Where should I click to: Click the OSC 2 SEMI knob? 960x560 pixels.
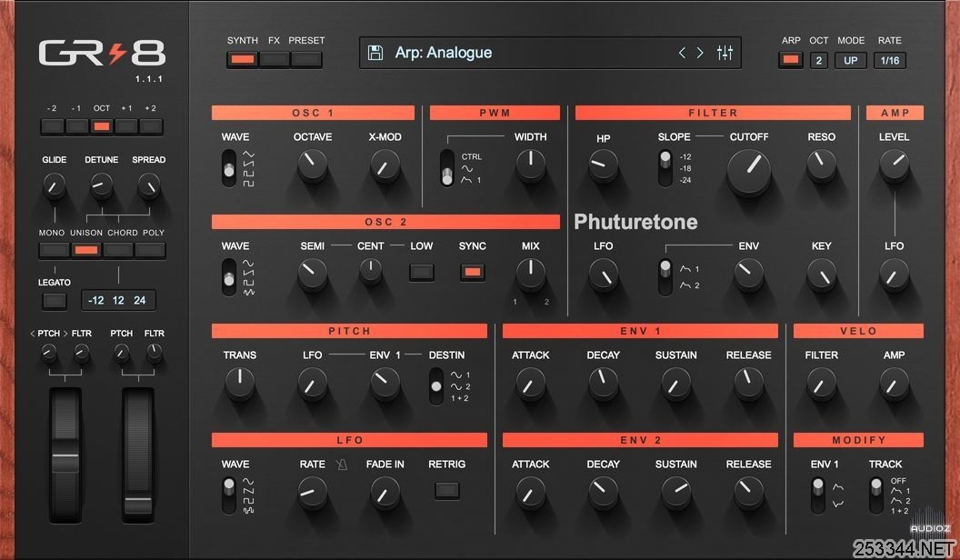(x=312, y=274)
